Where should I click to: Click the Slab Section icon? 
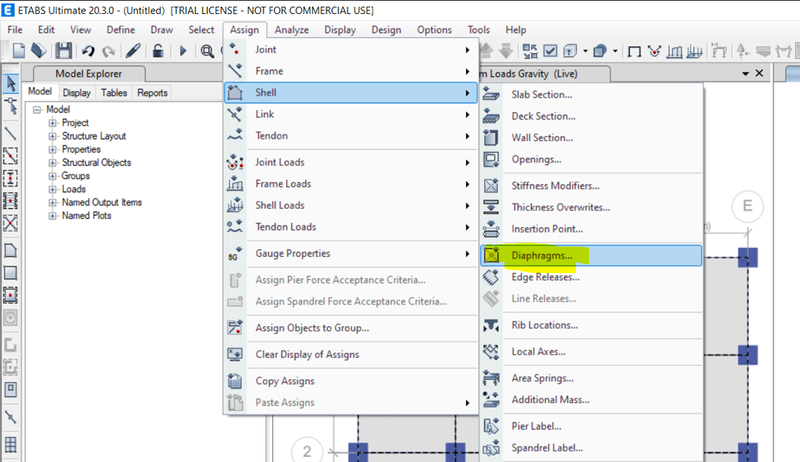[x=491, y=94]
